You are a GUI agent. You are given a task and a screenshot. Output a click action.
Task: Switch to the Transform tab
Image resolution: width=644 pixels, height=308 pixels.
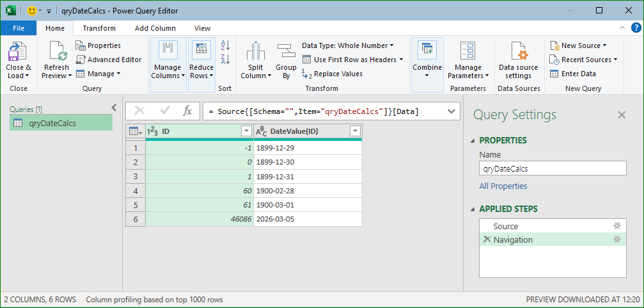click(x=99, y=28)
